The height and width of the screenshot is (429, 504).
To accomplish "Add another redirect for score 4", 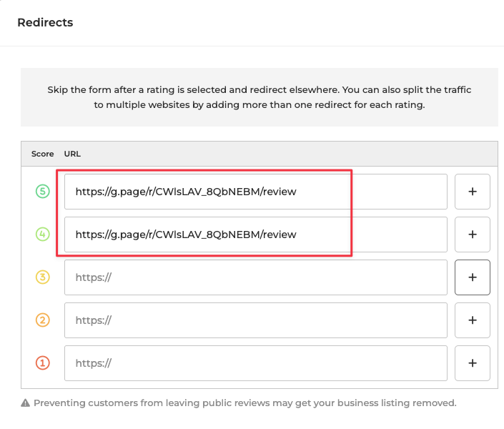I will click(472, 235).
